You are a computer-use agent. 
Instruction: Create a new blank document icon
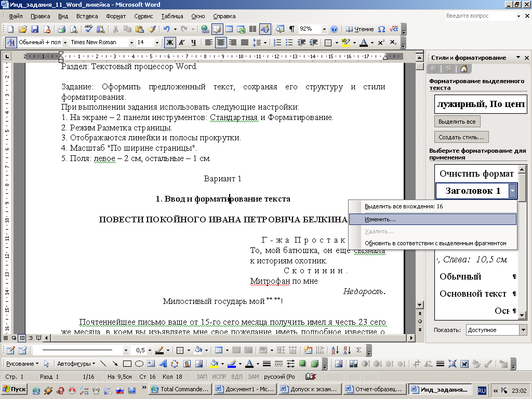pos(10,29)
